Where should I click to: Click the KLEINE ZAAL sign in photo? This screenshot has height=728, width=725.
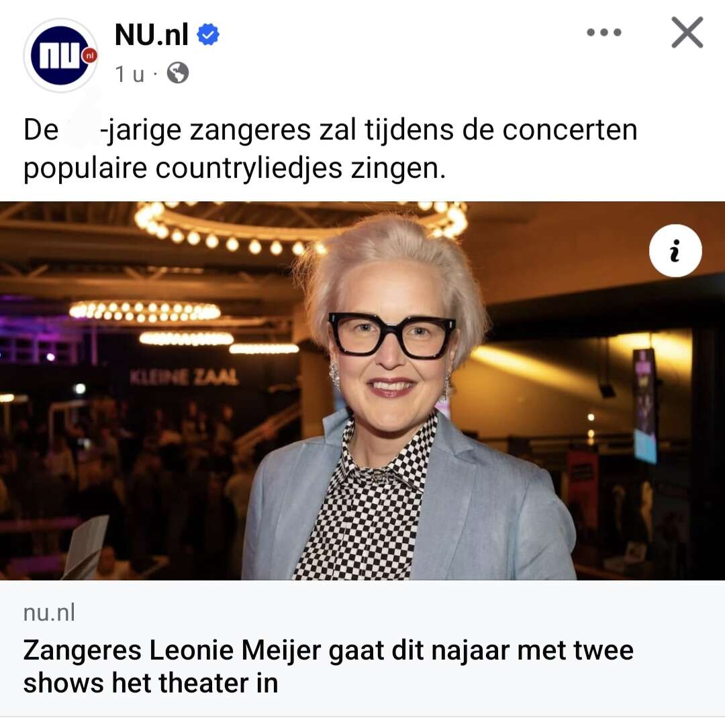pyautogui.click(x=185, y=377)
